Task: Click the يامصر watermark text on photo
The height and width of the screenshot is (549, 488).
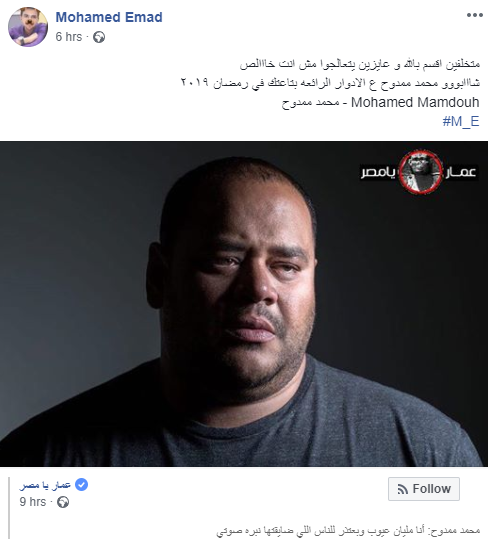Action: (x=379, y=172)
